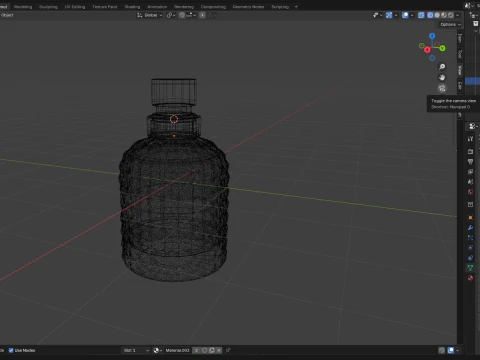Open the Global transform orientation dropdown
This screenshot has width=480, height=360.
tap(149, 15)
